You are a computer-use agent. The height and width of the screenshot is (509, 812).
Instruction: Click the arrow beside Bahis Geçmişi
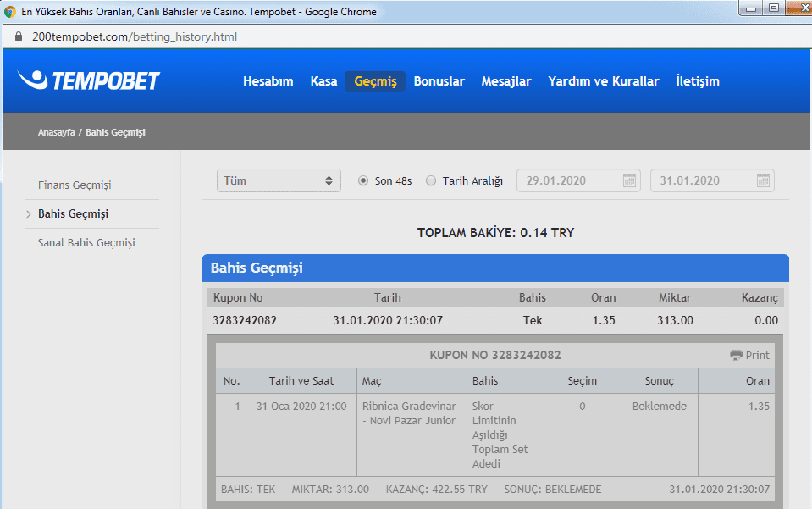pyautogui.click(x=29, y=214)
